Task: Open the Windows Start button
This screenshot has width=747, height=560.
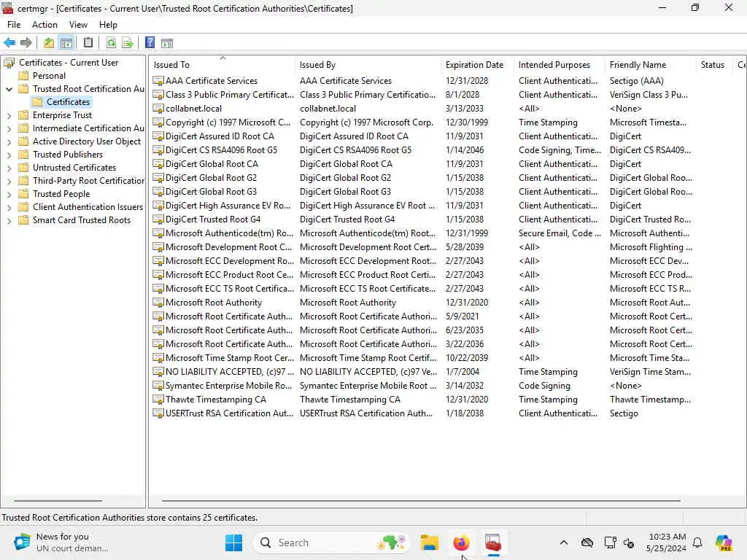Action: coord(233,542)
